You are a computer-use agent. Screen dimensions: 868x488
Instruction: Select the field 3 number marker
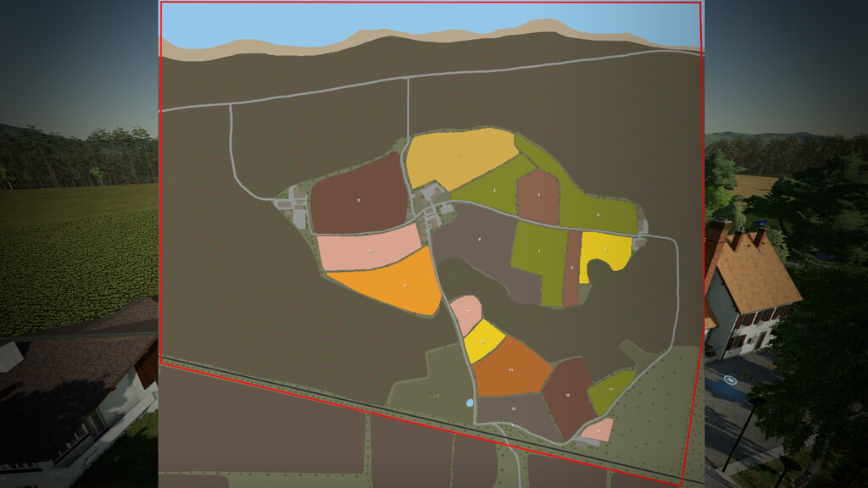coord(539,194)
